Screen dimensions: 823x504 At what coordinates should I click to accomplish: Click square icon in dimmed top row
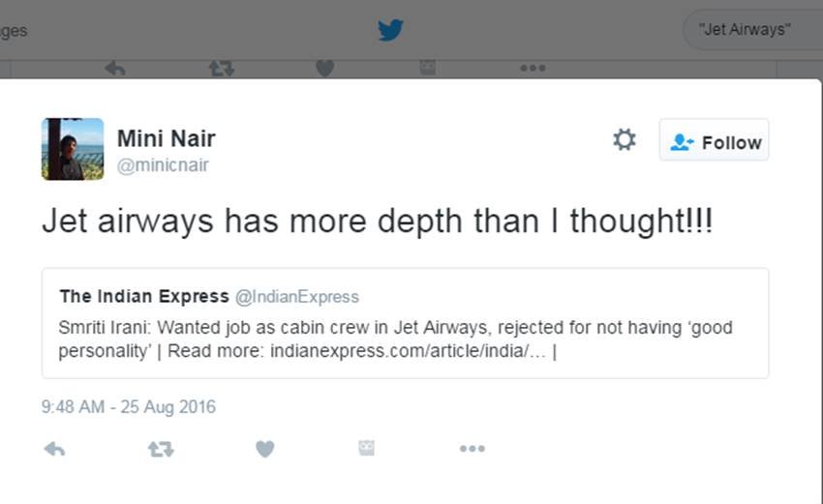pos(427,67)
